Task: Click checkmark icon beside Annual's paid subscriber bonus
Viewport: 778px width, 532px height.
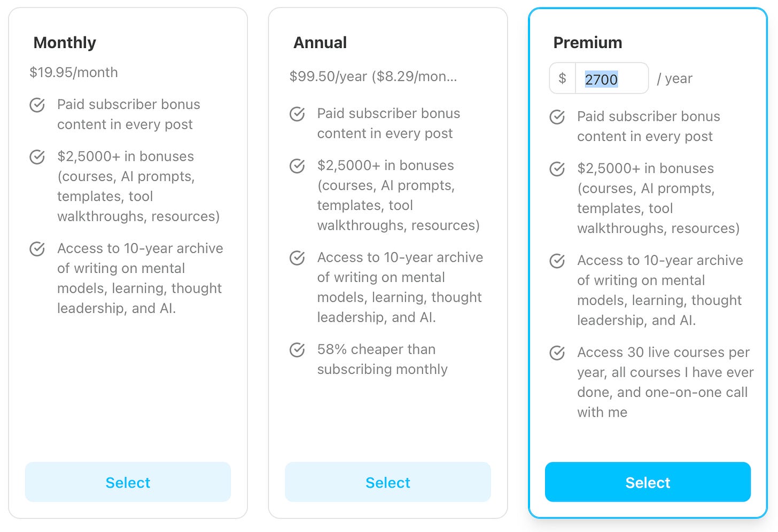Action: tap(297, 114)
